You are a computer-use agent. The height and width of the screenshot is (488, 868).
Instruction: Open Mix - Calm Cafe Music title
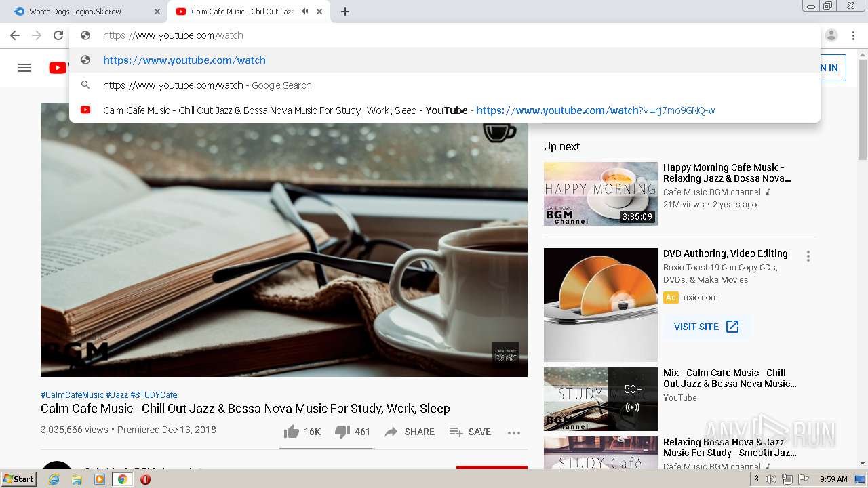coord(730,378)
